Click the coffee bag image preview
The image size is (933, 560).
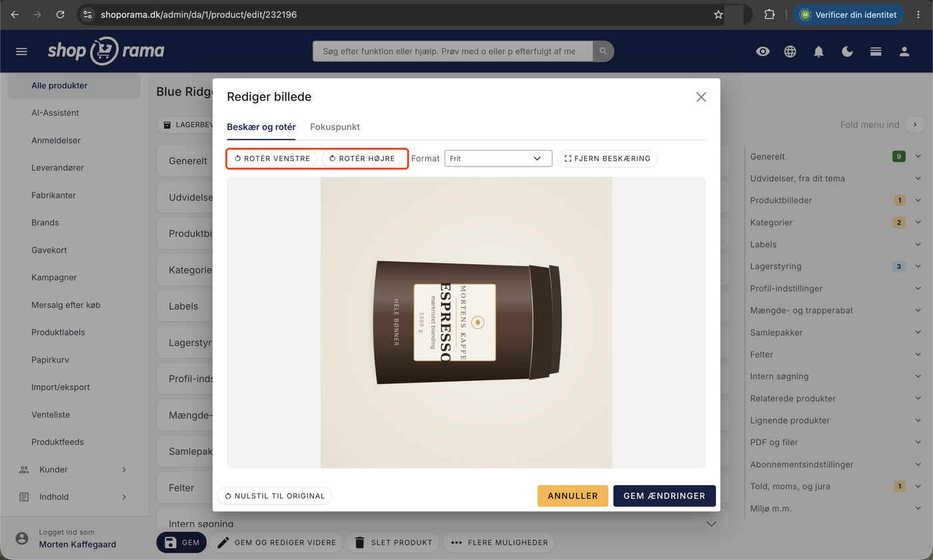click(x=467, y=322)
